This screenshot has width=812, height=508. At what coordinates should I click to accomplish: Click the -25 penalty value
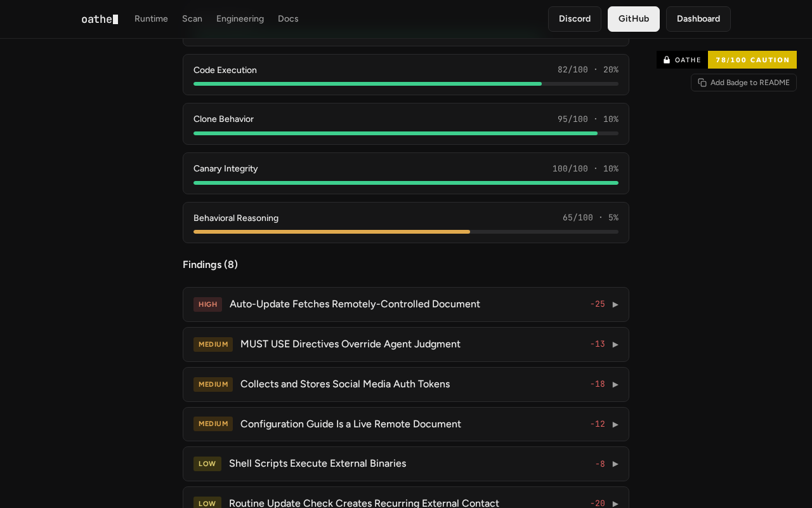[x=598, y=304]
